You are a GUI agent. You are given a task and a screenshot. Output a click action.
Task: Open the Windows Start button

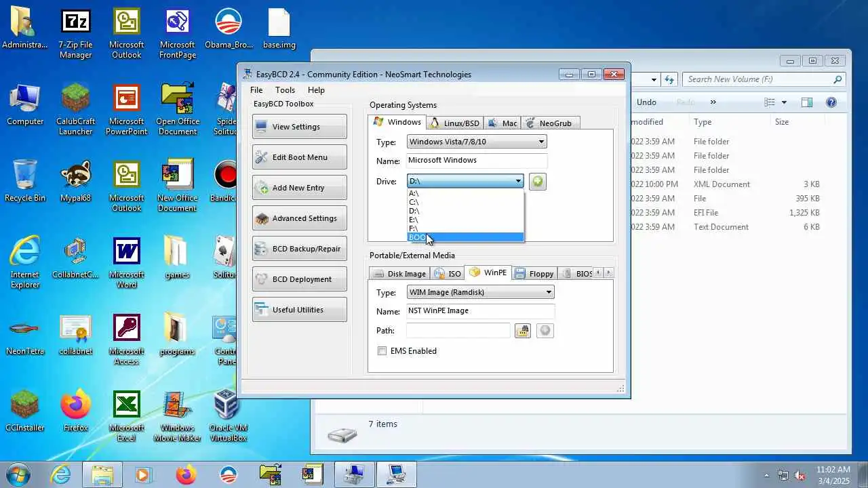(x=18, y=474)
